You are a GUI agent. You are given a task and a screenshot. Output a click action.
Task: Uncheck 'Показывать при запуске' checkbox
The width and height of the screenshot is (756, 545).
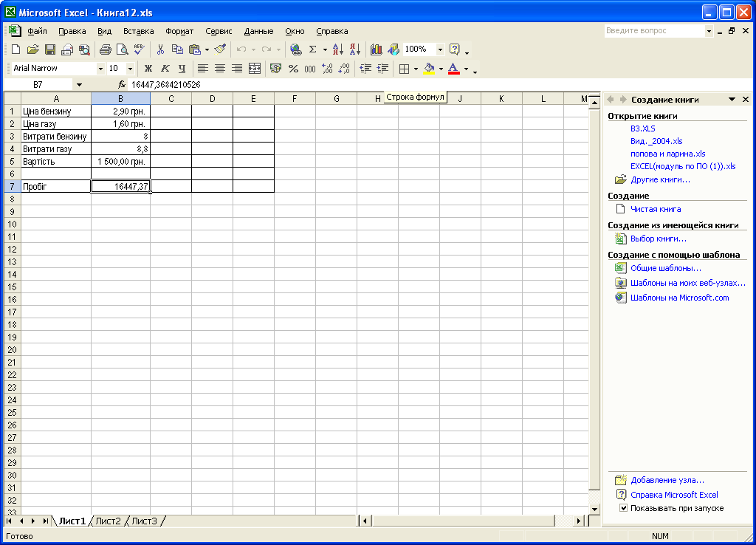coord(623,508)
